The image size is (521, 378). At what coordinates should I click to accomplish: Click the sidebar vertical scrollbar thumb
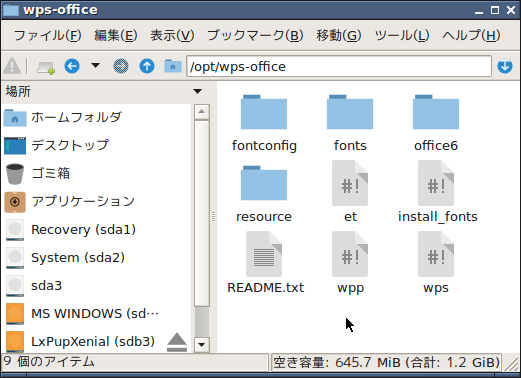(202, 213)
